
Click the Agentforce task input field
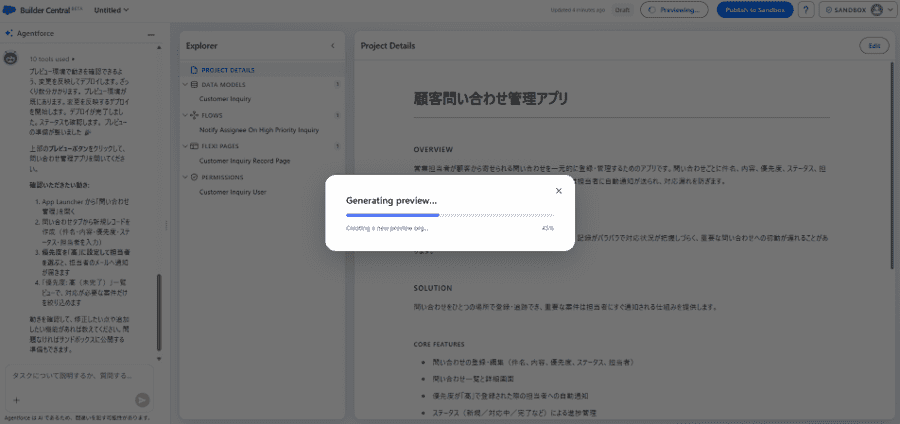point(79,376)
